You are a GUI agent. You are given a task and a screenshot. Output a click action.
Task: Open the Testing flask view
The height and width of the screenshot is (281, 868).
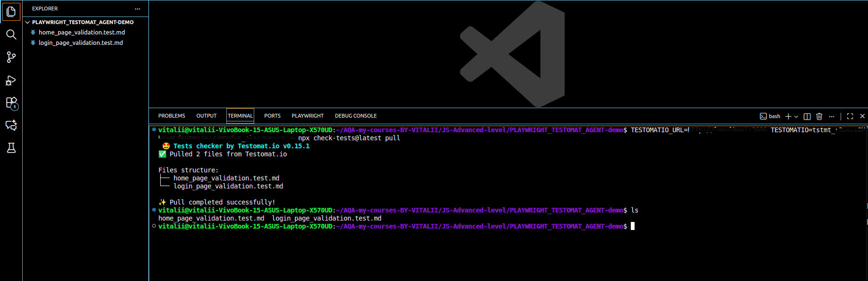[x=11, y=148]
